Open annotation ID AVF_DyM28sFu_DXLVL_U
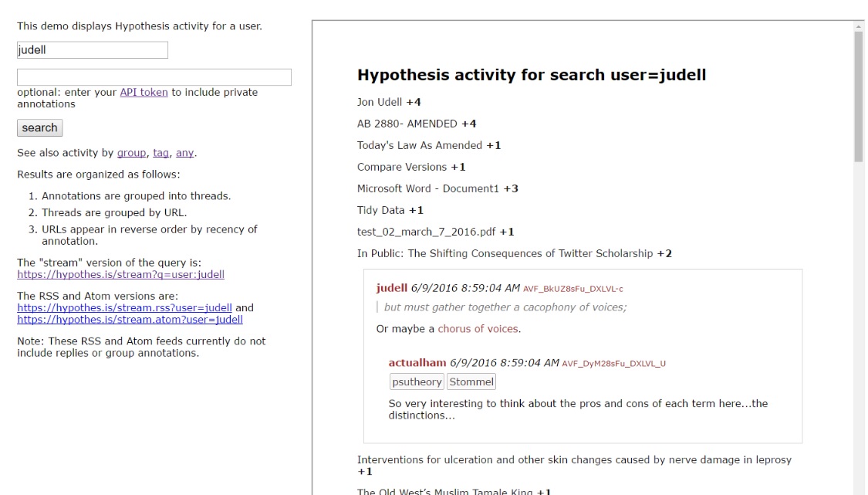Image resolution: width=868 pixels, height=495 pixels. pyautogui.click(x=613, y=364)
